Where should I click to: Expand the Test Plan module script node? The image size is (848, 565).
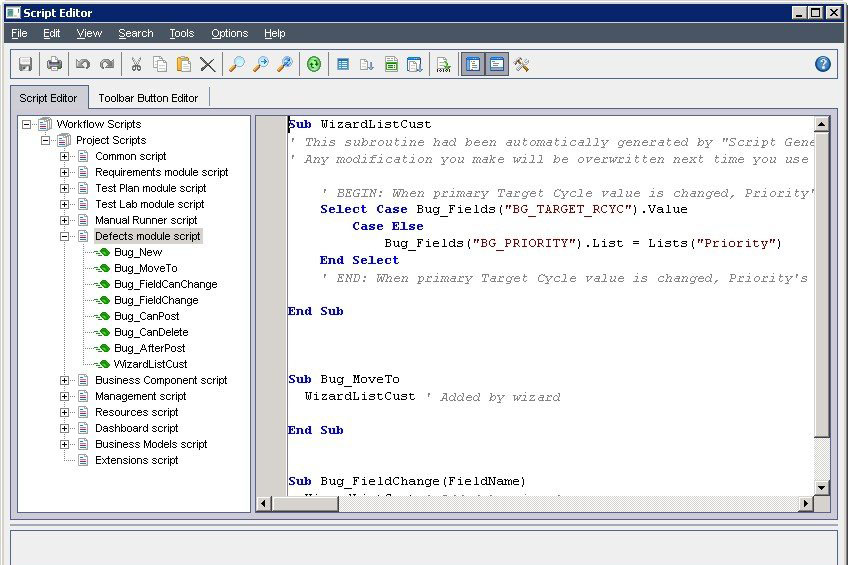(x=64, y=188)
